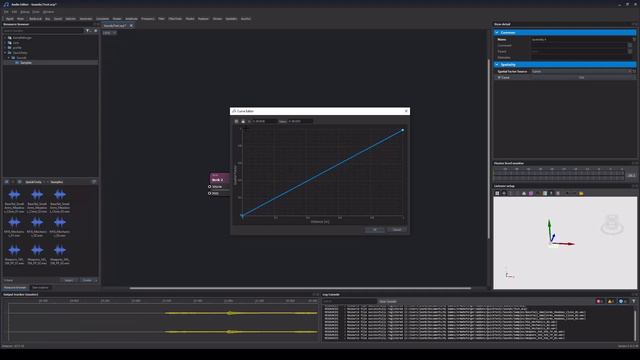Select the highlighted Samples tree row
Viewport: 640px width, 360px height.
coord(51,63)
